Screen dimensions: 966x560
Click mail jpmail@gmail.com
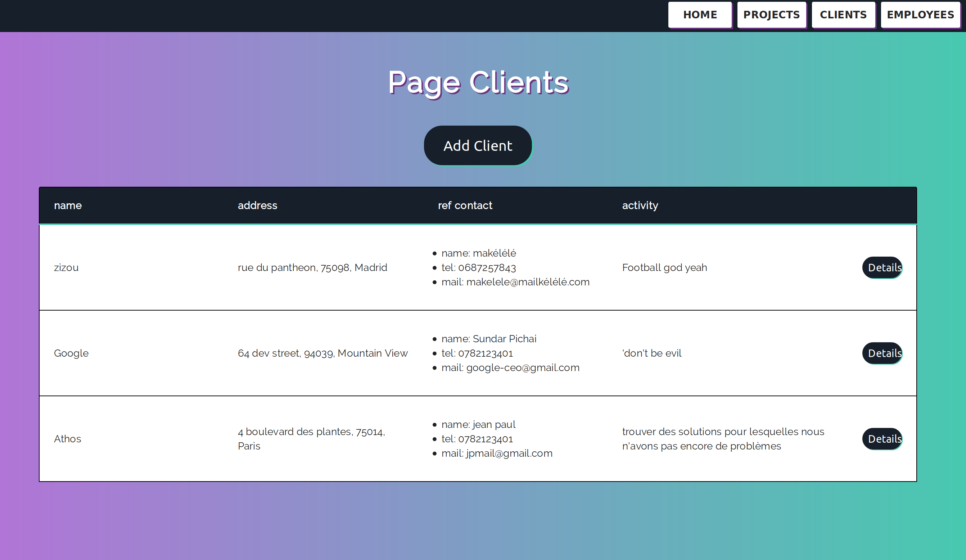(x=497, y=453)
